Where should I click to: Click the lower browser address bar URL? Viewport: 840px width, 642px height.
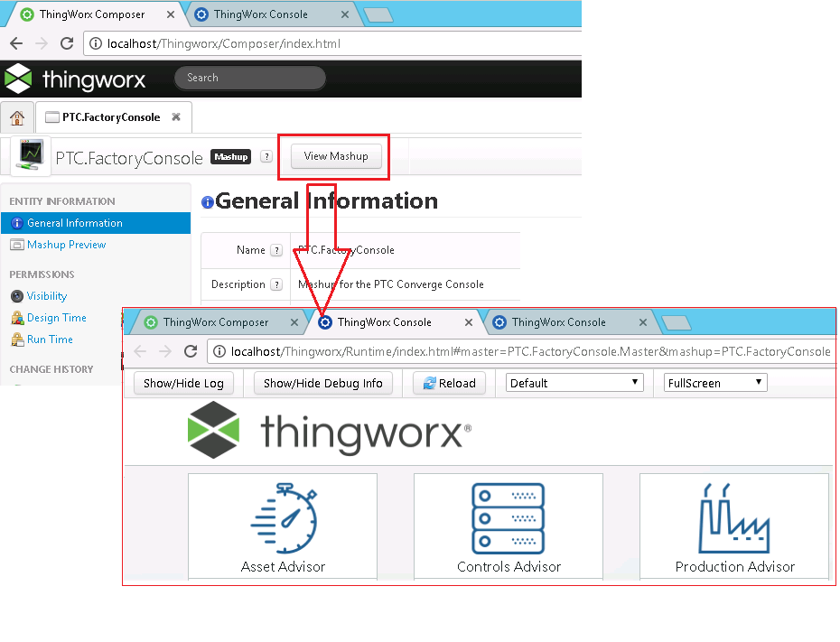coord(530,352)
